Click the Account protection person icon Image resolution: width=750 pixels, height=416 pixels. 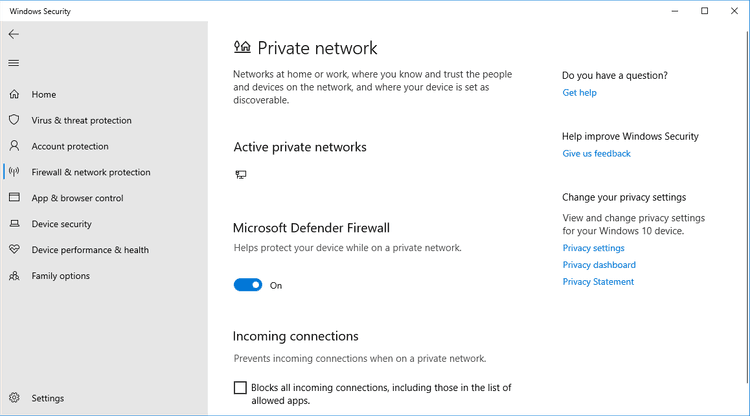(x=14, y=146)
